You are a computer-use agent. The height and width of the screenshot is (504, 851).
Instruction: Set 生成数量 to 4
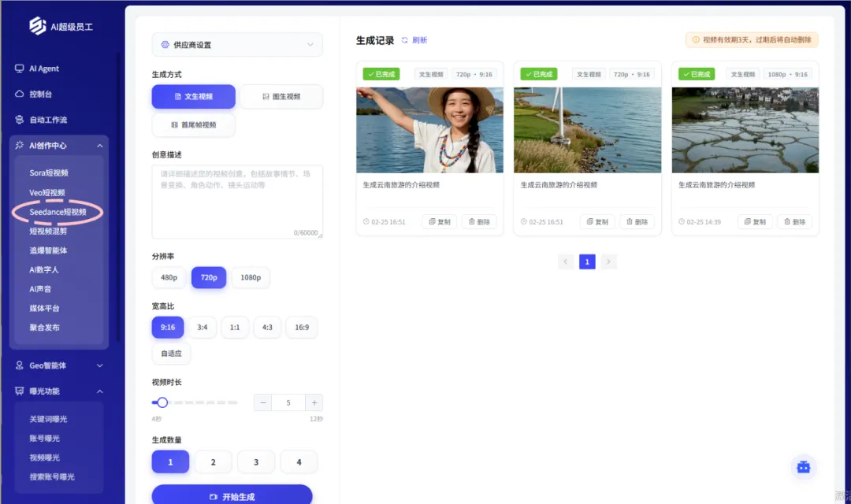coord(299,461)
